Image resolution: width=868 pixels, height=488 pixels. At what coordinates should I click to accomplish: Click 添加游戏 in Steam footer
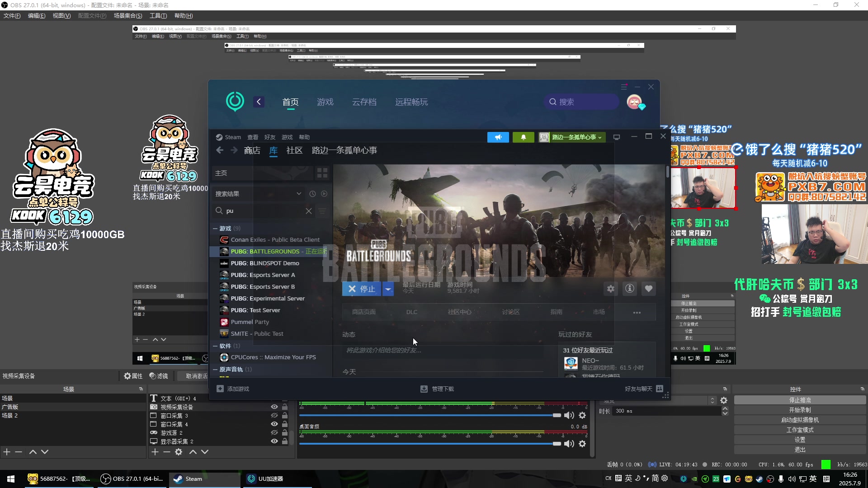[x=233, y=389]
